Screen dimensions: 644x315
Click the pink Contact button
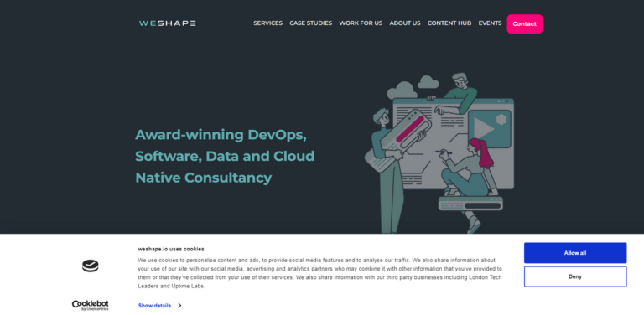point(524,23)
